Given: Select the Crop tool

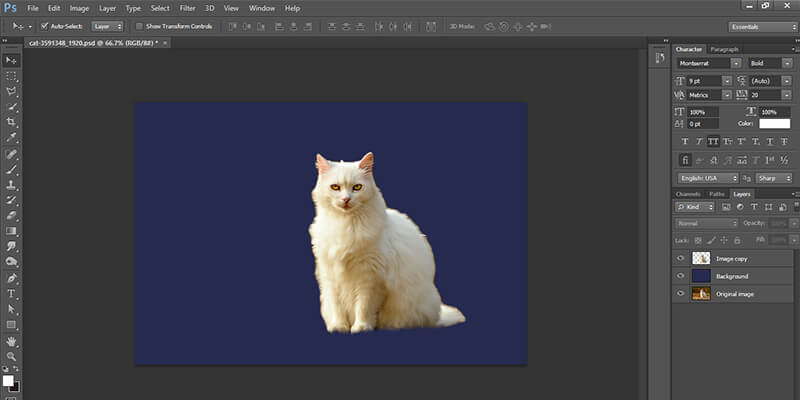Looking at the screenshot, I should point(11,122).
